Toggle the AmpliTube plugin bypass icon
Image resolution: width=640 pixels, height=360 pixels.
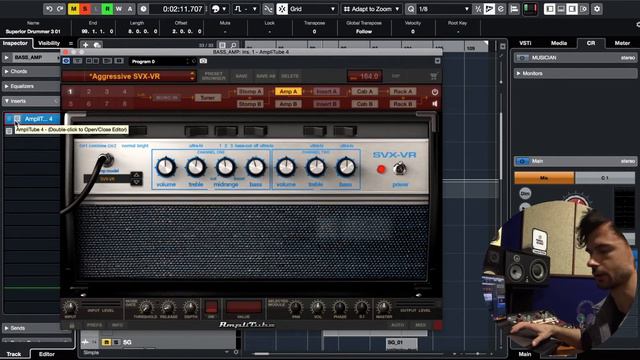(66, 61)
